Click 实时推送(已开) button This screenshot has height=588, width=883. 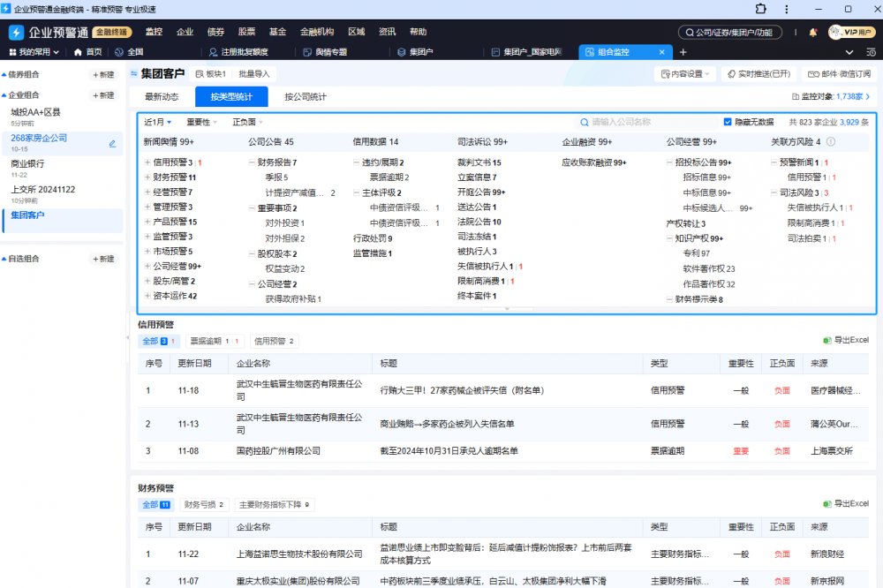(759, 74)
